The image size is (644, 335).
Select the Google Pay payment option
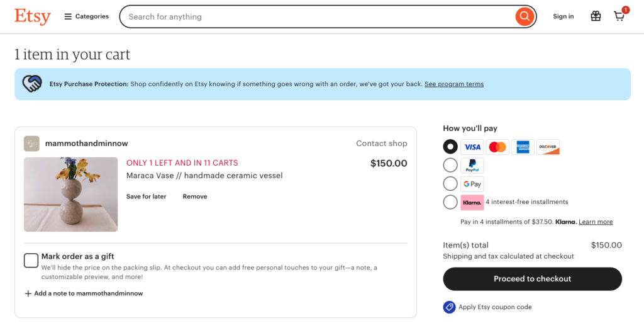coord(450,183)
